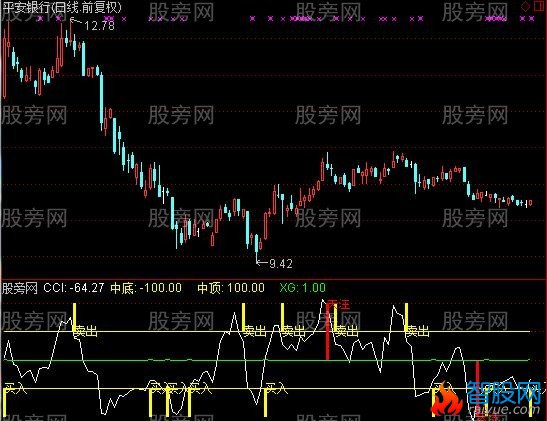This screenshot has height=421, width=547.
Task: Click the tall red vertical signal bar under 关注
Action: [x=328, y=331]
